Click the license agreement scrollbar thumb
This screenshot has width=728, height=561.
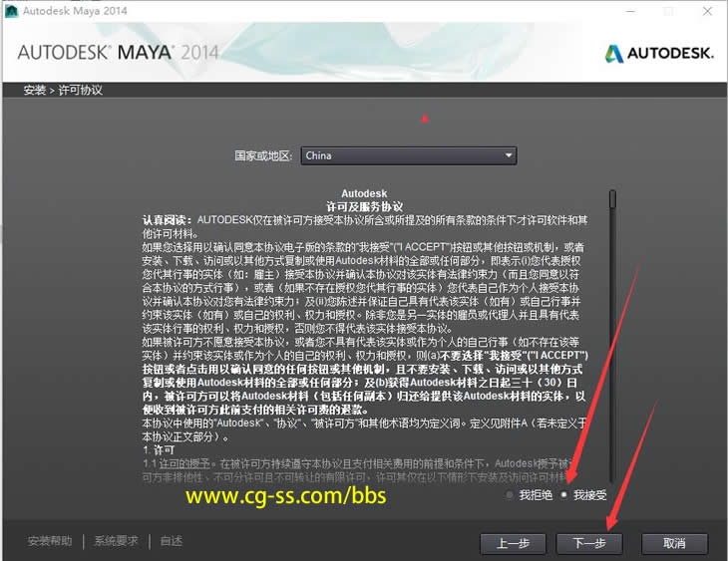[612, 198]
